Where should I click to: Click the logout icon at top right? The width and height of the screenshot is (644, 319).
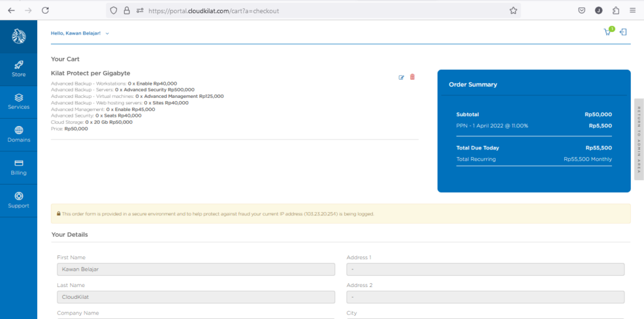623,32
